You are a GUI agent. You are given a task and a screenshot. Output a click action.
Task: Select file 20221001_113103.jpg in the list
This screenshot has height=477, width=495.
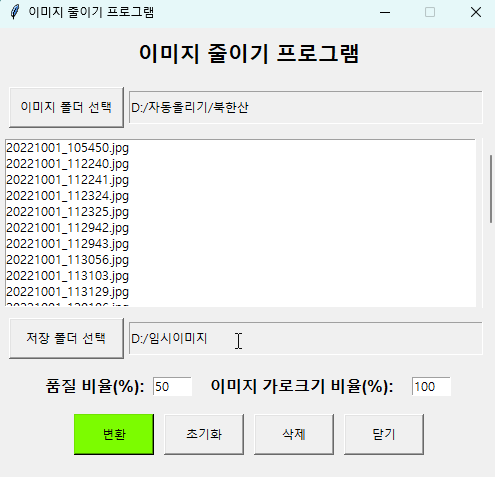(x=240, y=276)
